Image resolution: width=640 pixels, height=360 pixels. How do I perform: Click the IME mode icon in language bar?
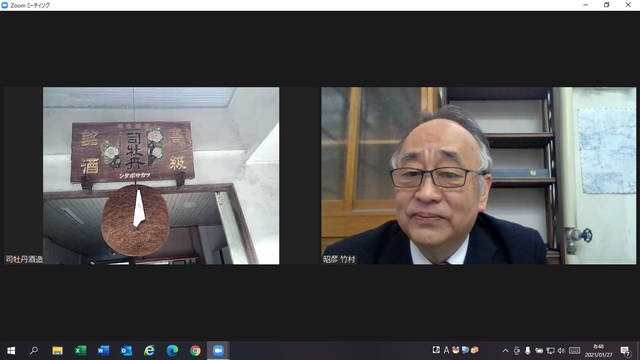(436, 350)
